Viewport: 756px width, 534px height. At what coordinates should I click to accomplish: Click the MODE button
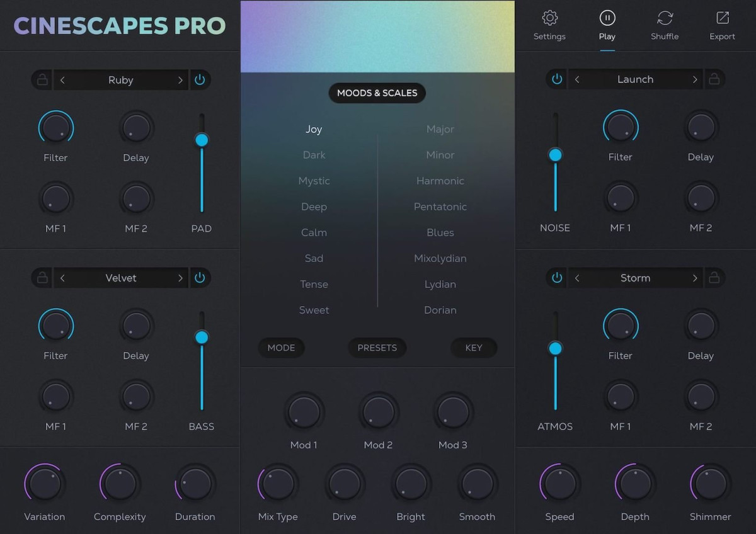click(x=281, y=348)
